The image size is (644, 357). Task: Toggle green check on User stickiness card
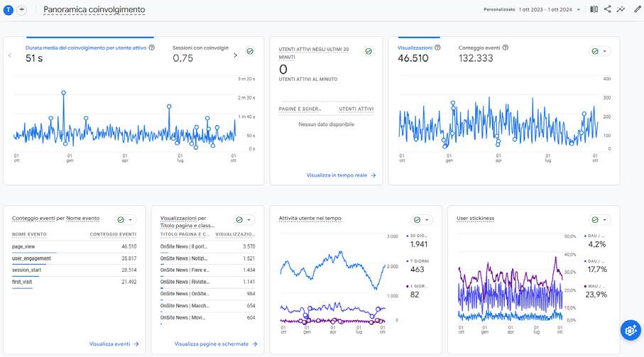point(595,220)
